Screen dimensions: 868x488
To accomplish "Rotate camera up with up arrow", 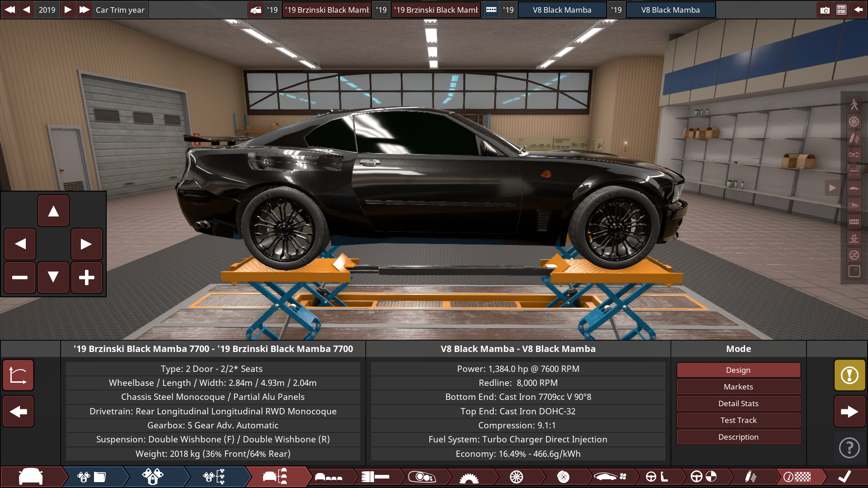I will (53, 211).
